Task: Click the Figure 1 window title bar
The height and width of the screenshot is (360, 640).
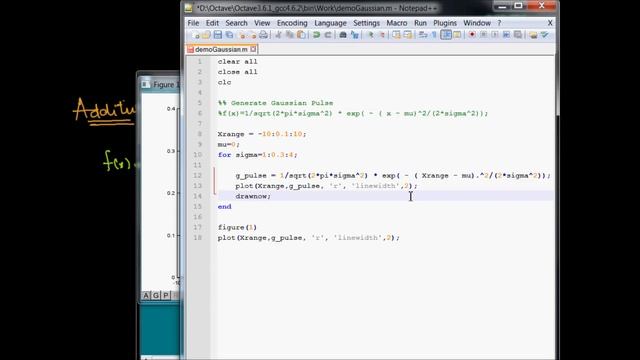Action: coord(160,84)
